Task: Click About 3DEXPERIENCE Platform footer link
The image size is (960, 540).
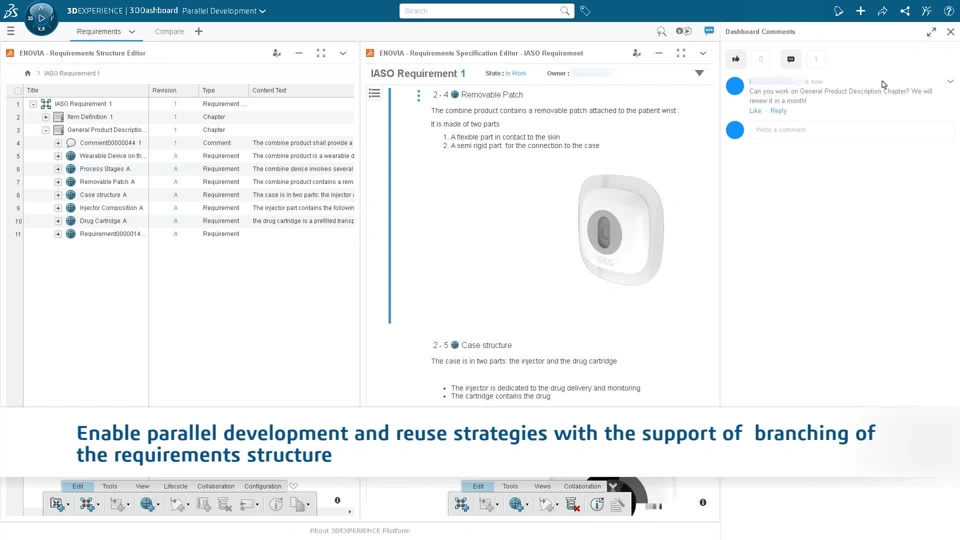Action: tap(360, 531)
